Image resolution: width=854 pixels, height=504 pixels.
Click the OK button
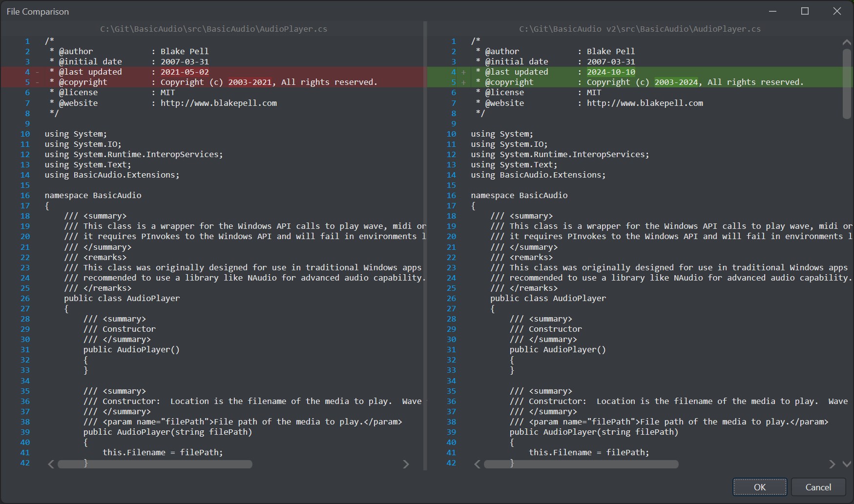(x=760, y=487)
